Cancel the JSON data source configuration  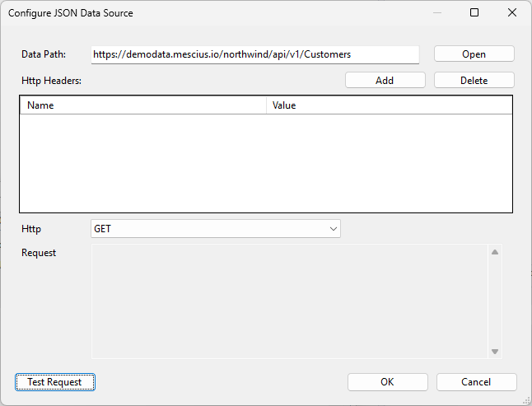point(476,382)
